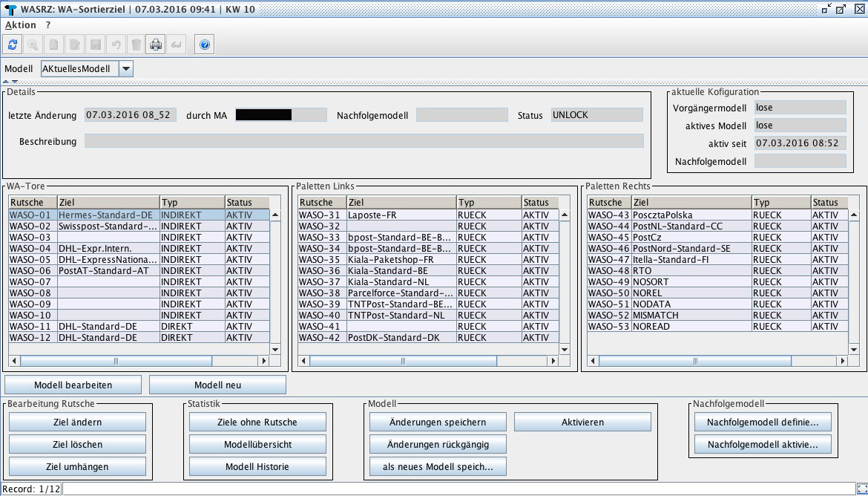Open the Modellübersicht statistics

(x=257, y=445)
